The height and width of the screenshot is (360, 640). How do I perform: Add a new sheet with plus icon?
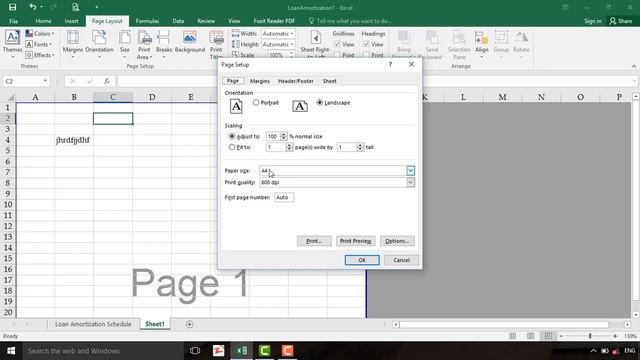pyautogui.click(x=189, y=324)
